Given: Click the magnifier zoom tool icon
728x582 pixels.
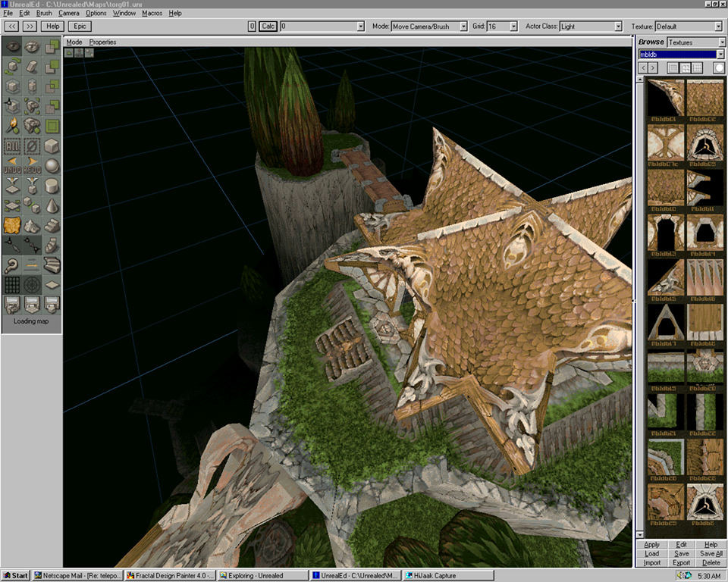Looking at the screenshot, I should [13, 264].
